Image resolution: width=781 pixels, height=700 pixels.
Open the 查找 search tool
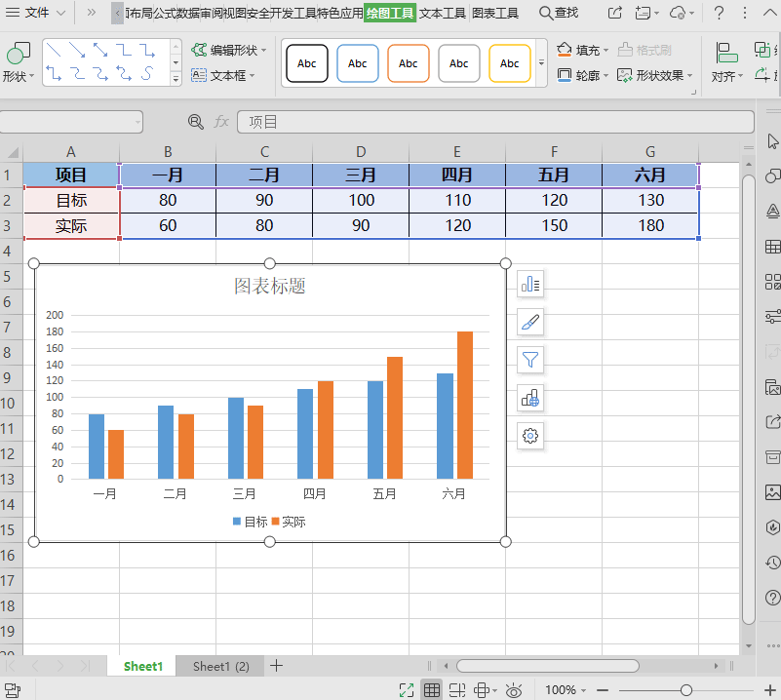coord(559,13)
